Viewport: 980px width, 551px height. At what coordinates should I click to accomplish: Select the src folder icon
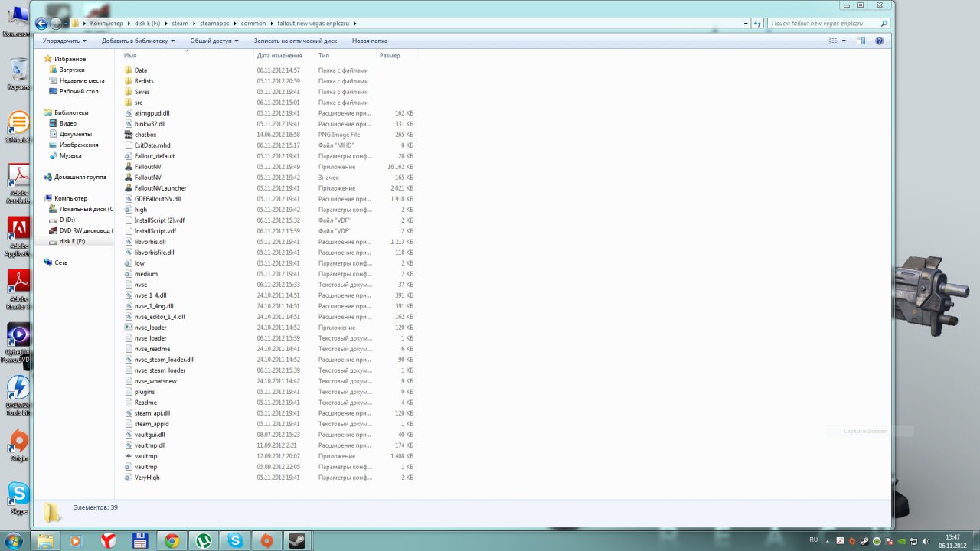click(128, 103)
